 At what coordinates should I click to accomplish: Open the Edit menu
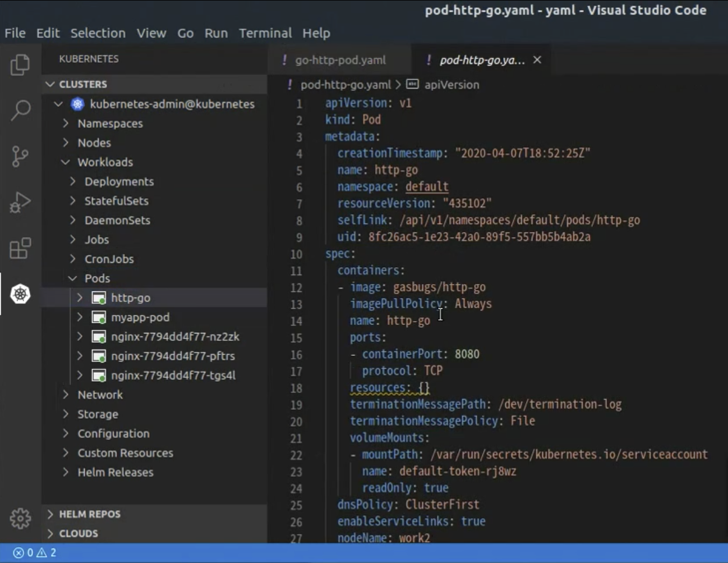click(48, 33)
